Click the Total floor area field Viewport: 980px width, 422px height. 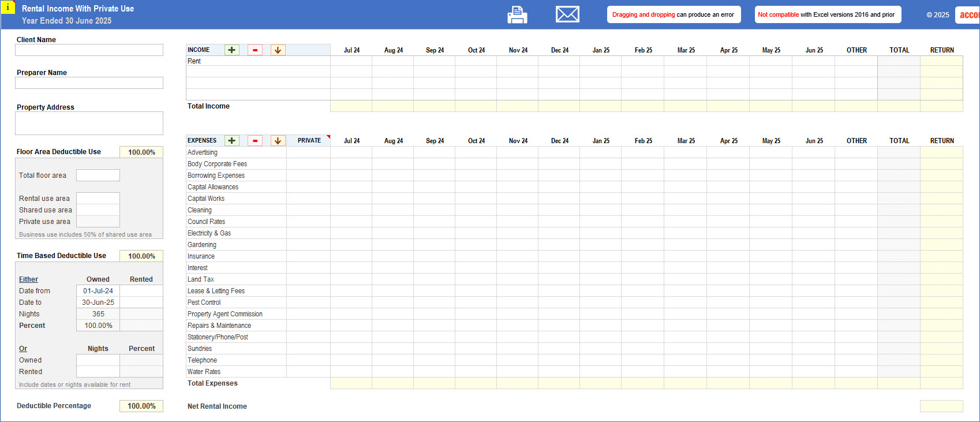pyautogui.click(x=98, y=175)
